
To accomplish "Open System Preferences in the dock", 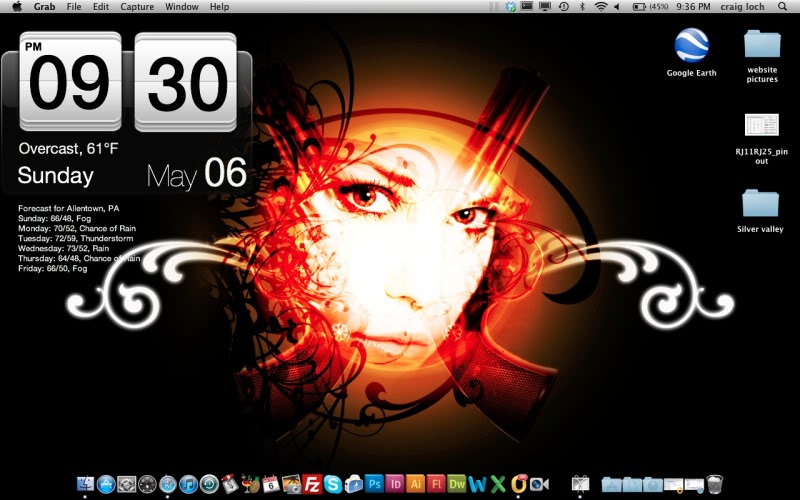I will click(x=127, y=484).
